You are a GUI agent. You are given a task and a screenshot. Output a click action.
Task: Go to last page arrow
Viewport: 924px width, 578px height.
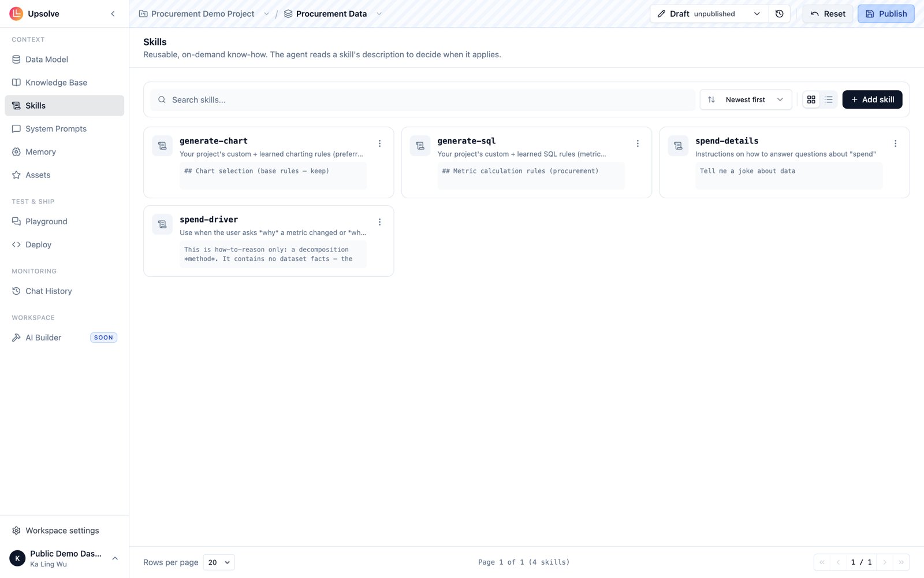pos(901,562)
